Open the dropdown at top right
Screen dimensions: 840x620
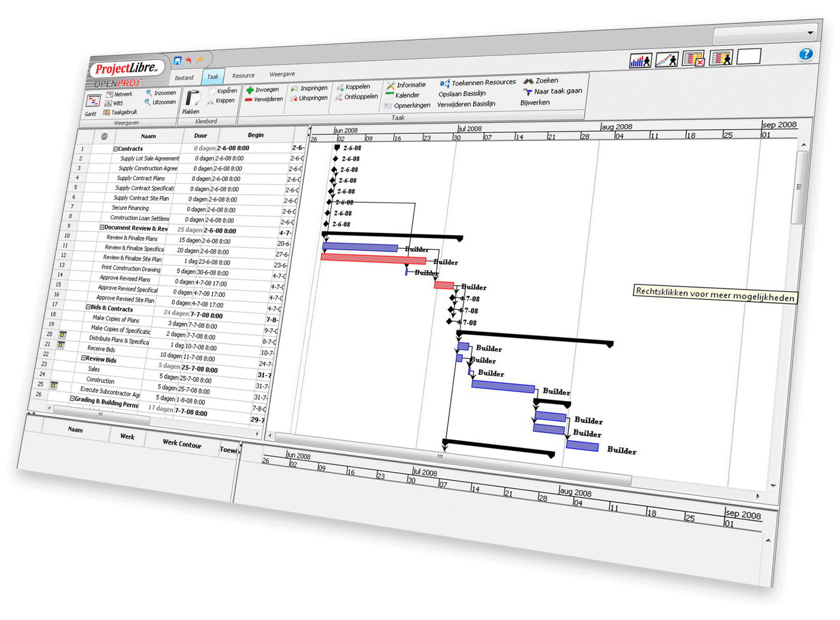tap(810, 33)
